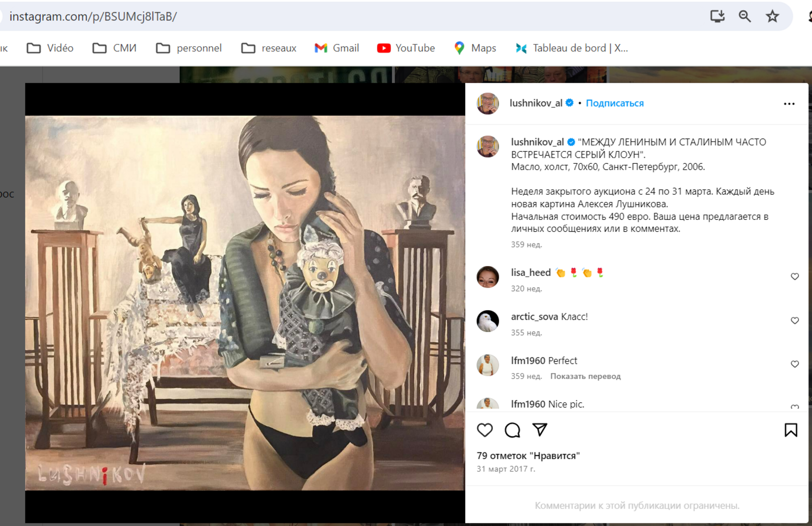
Task: Show translation with Показать перевод
Action: [585, 376]
